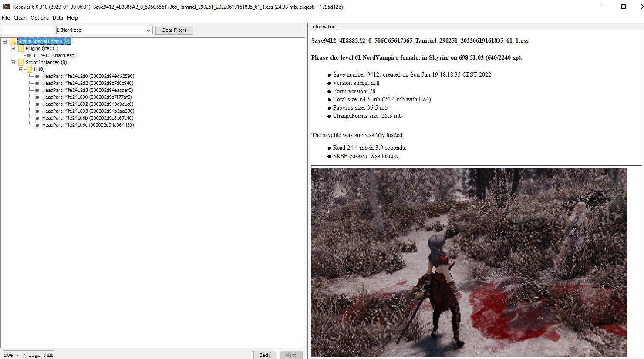Screen dimensions: 644x359
Task: Select HeadPart *fe241800 script instance
Action: pyautogui.click(x=87, y=97)
